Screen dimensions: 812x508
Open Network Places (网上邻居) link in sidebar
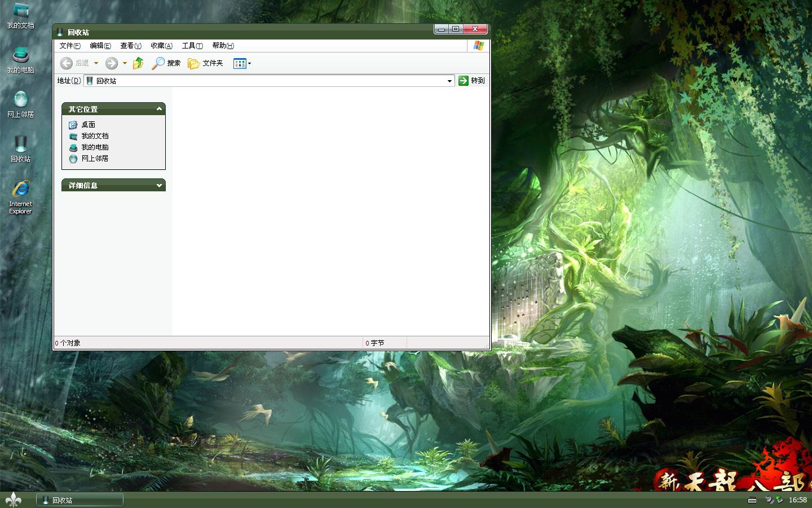click(95, 159)
